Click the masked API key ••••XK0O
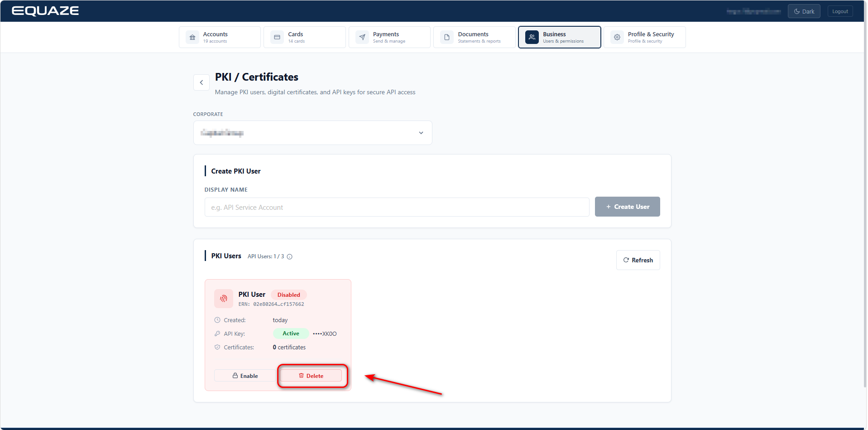Viewport: 868px width, 430px height. pos(325,334)
